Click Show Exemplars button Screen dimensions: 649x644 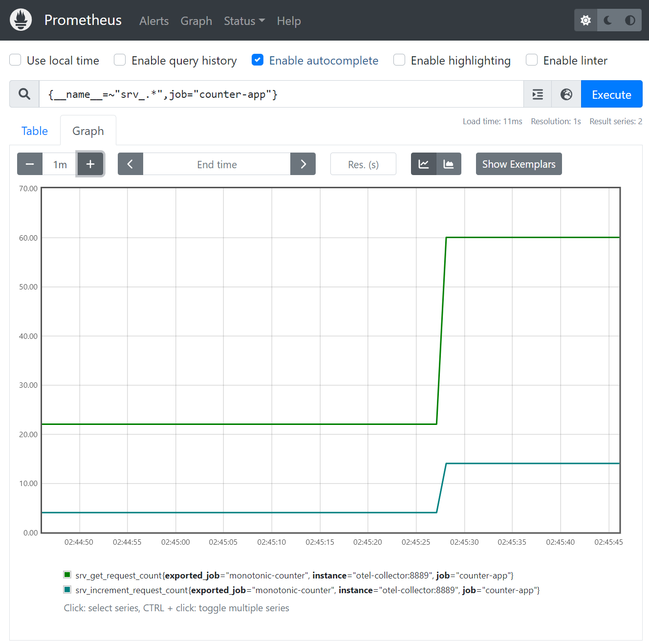[519, 164]
